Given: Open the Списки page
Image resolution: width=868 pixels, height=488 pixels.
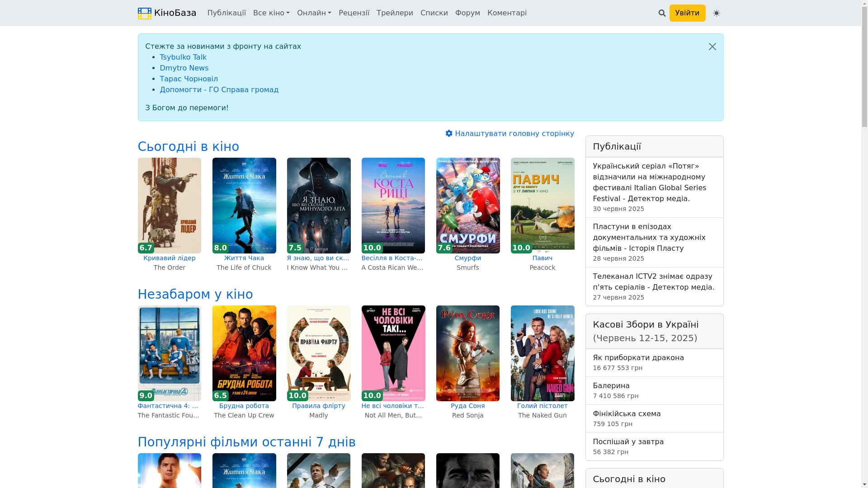Looking at the screenshot, I should point(434,13).
